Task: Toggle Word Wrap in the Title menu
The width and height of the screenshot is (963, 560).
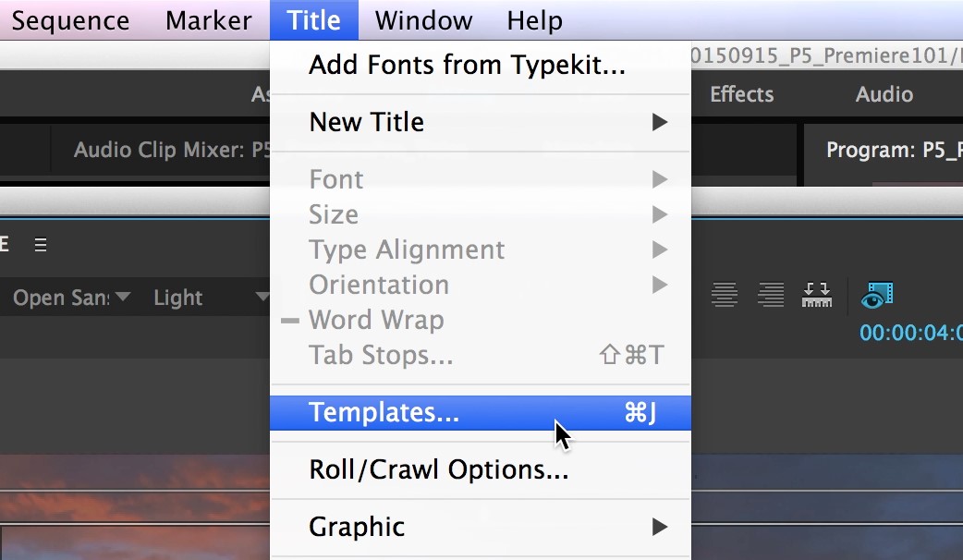Action: coord(376,320)
